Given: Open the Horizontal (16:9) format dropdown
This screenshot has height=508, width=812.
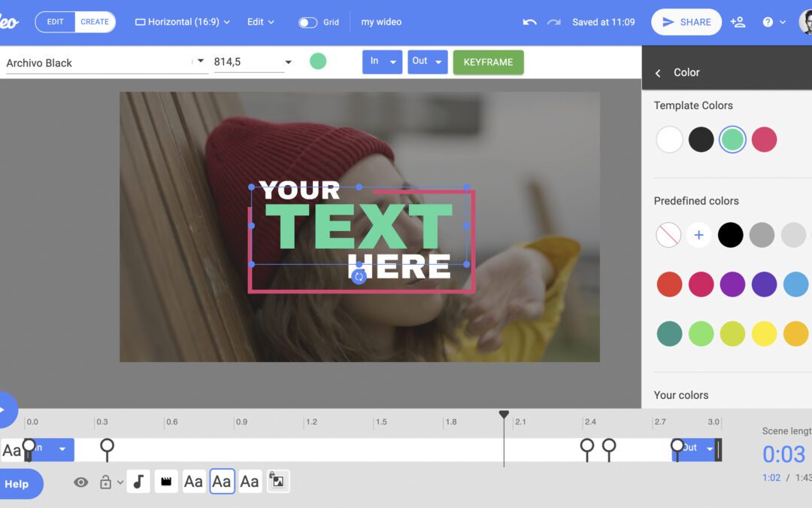Looking at the screenshot, I should (182, 22).
